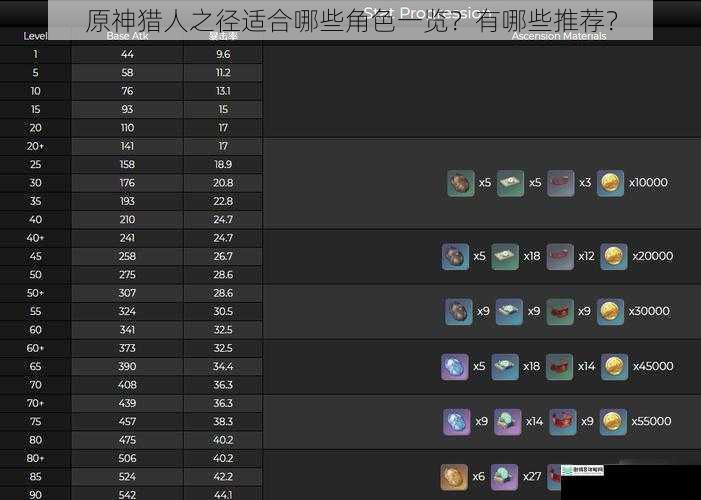Screen dimensions: 701x500
Task: Click the brown ore icon in the x10000 row
Action: (x=460, y=183)
